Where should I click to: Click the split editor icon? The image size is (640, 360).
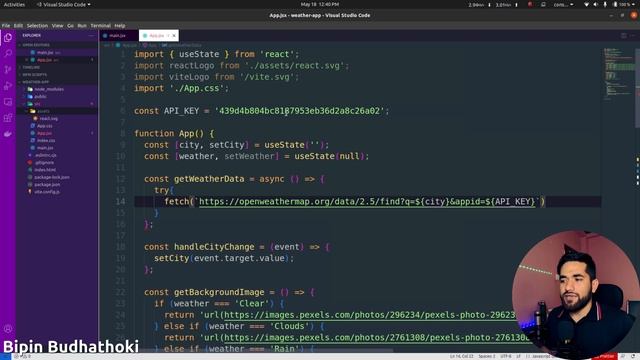tap(624, 36)
